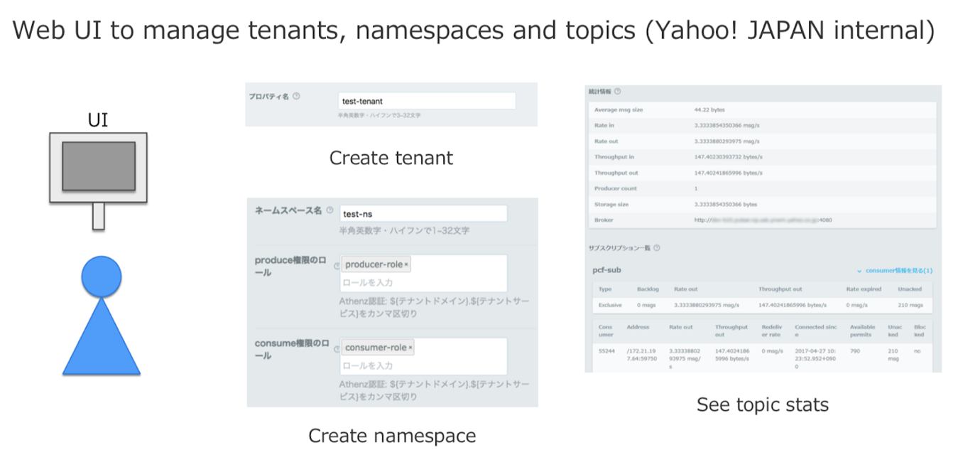Select the 0 msgs backlog cell
The width and height of the screenshot is (980, 472).
coord(647,305)
